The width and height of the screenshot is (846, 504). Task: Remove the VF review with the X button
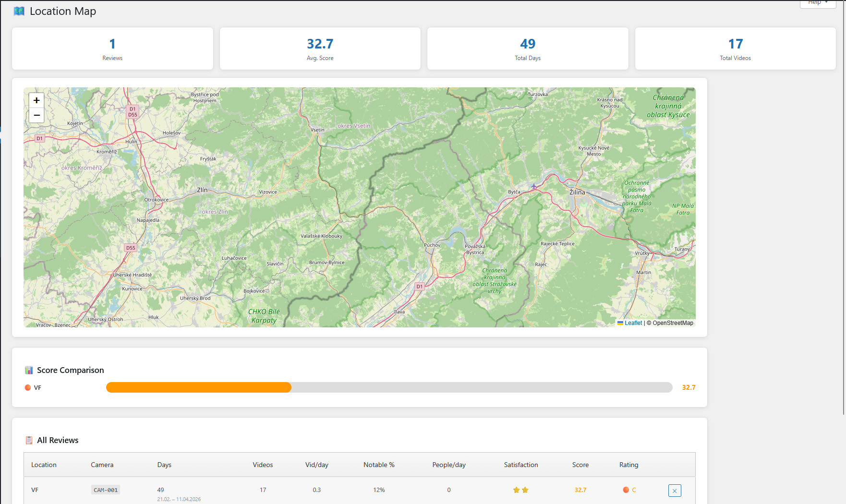(x=675, y=491)
